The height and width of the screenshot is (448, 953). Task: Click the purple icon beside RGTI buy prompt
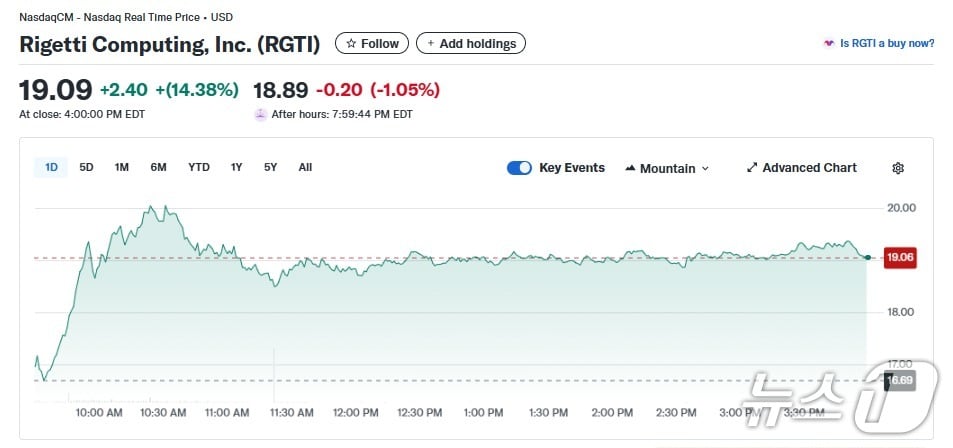click(828, 44)
